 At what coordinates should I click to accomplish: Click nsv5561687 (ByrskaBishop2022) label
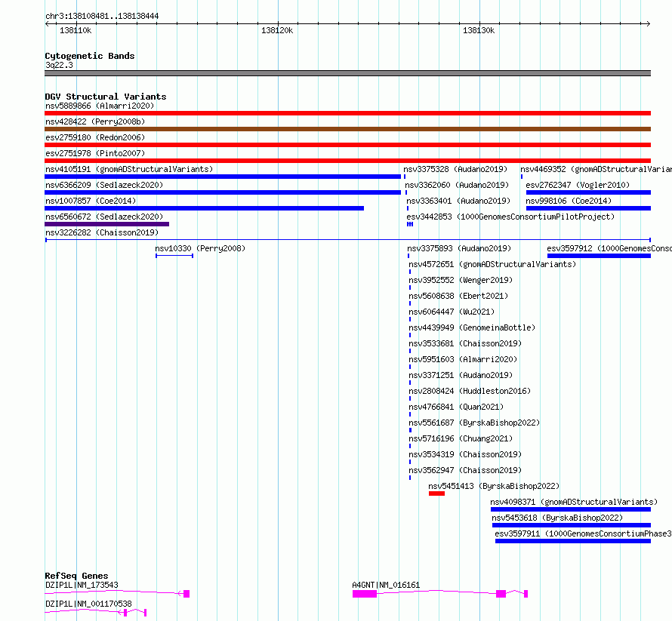[x=474, y=423]
